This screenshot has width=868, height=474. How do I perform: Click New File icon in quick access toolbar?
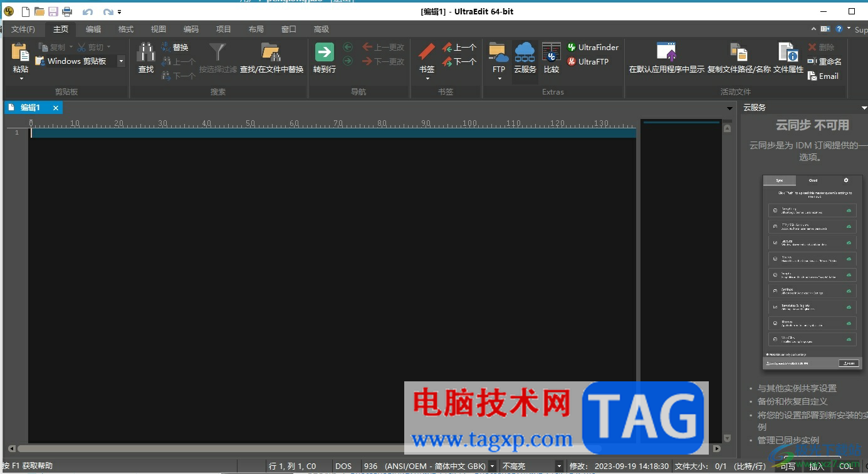point(25,11)
